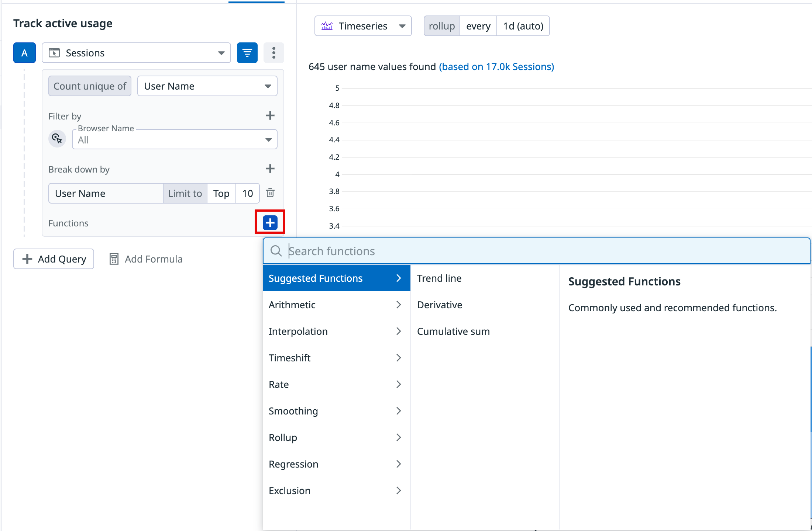Open the based on 17.0k Sessions link
This screenshot has height=531, width=812.
496,67
